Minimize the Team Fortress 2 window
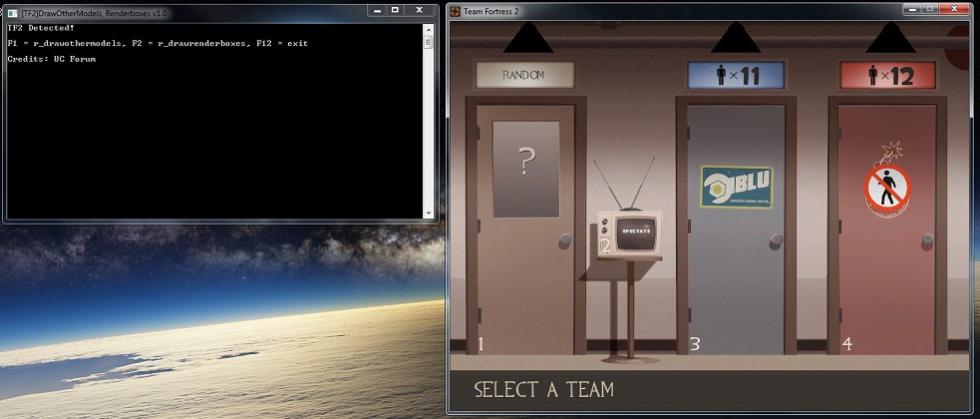980x419 pixels. (x=912, y=9)
